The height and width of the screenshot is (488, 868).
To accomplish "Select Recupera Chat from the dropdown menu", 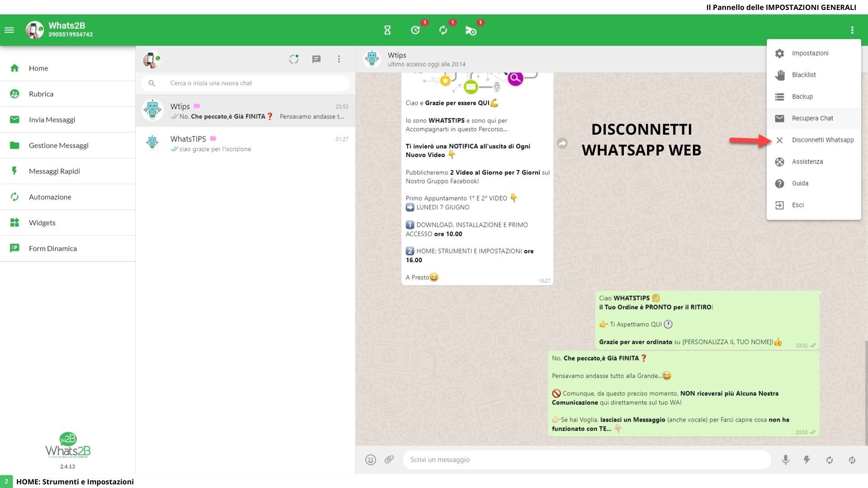I will tap(814, 118).
